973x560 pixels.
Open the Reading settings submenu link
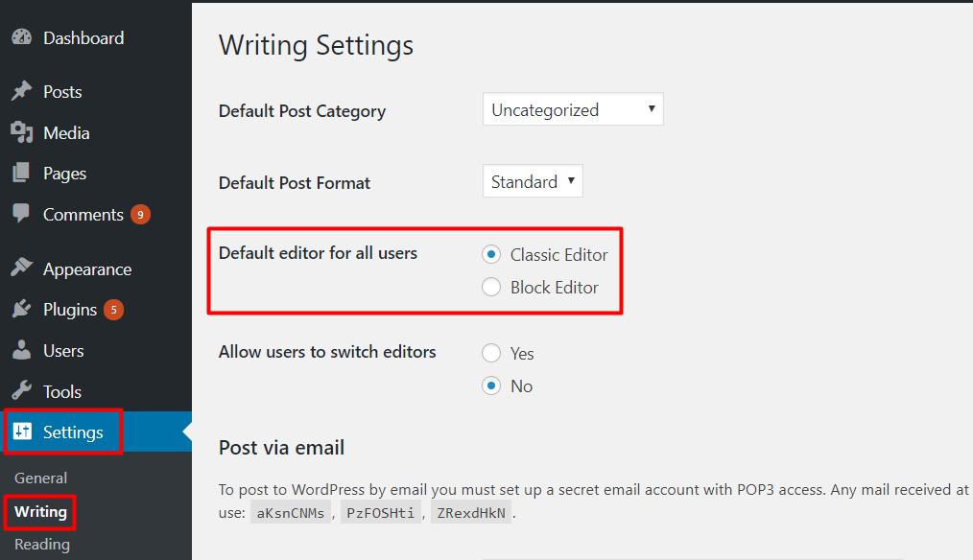tap(42, 545)
